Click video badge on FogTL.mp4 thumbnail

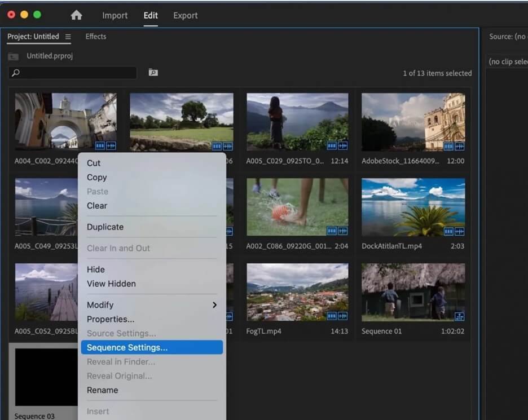pyautogui.click(x=332, y=316)
